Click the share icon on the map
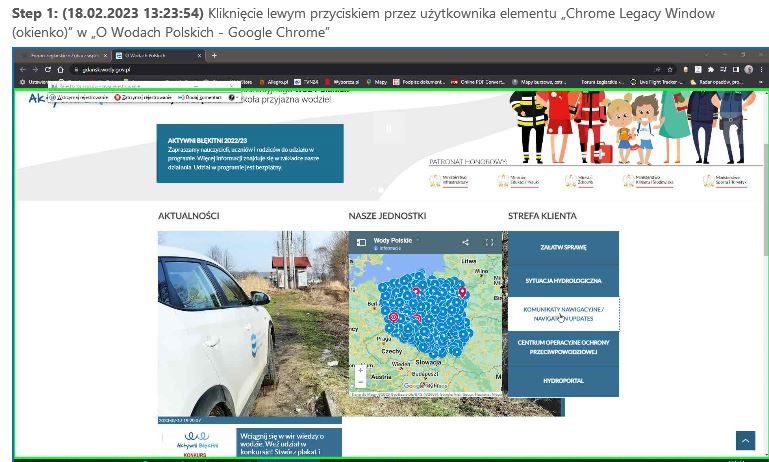 click(465, 242)
